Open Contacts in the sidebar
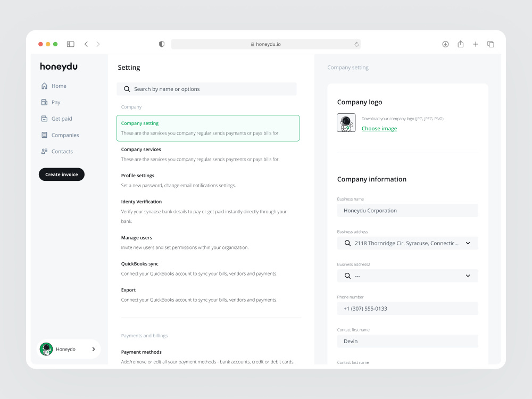 point(57,151)
